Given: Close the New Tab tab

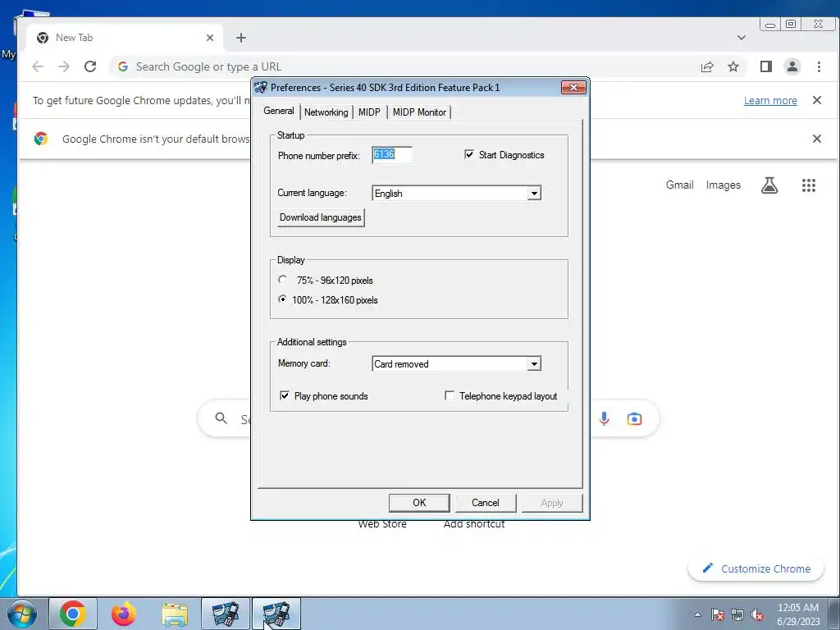Looking at the screenshot, I should pos(210,38).
